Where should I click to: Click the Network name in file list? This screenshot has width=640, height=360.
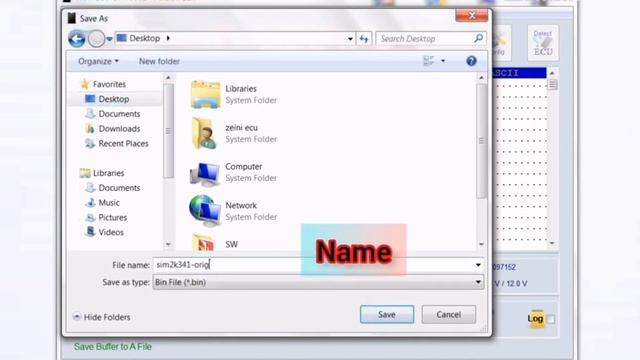(x=241, y=205)
